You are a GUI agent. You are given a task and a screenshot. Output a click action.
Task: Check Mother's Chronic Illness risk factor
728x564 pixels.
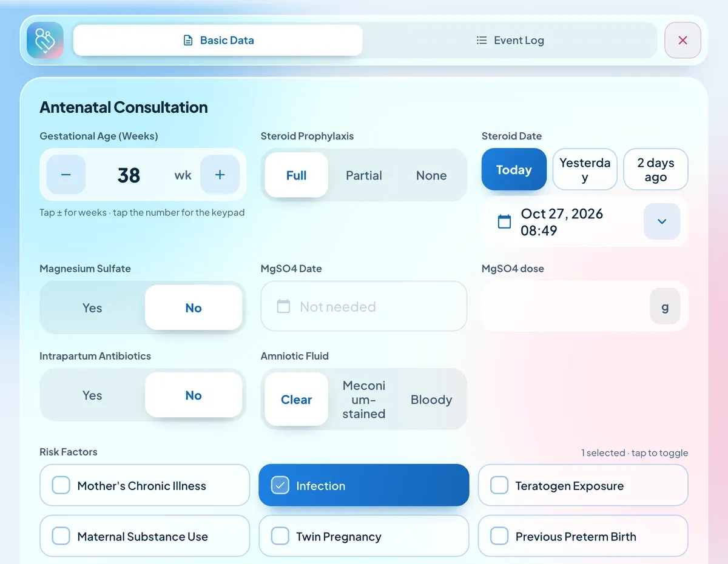tap(144, 485)
